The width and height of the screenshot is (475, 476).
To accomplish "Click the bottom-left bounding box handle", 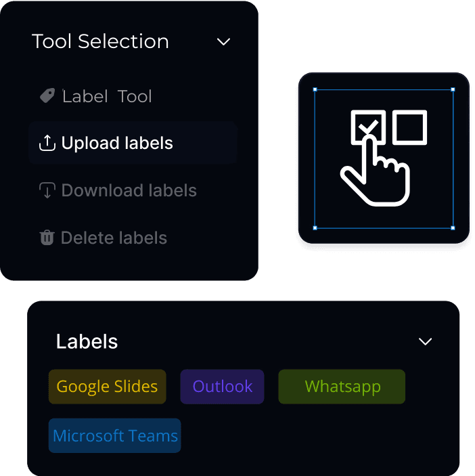I will tap(315, 228).
